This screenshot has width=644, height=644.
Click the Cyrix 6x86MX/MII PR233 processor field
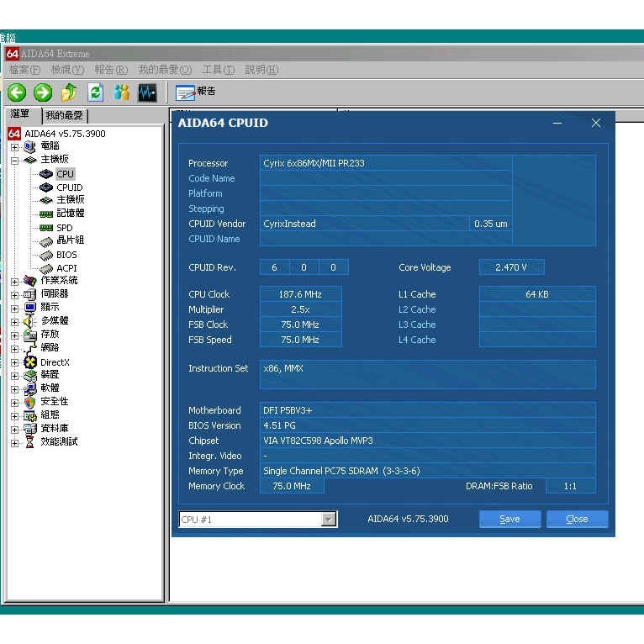coord(386,163)
